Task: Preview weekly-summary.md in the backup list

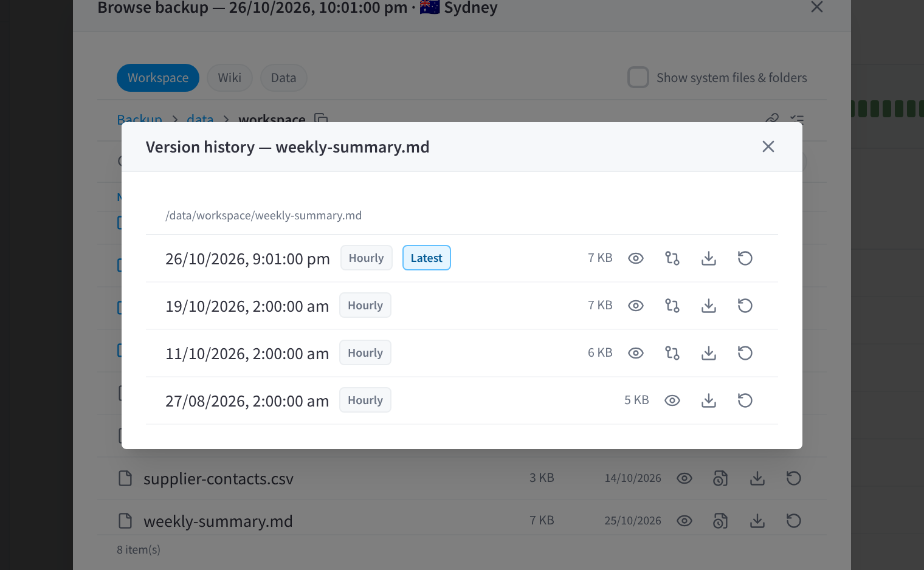Action: click(684, 521)
